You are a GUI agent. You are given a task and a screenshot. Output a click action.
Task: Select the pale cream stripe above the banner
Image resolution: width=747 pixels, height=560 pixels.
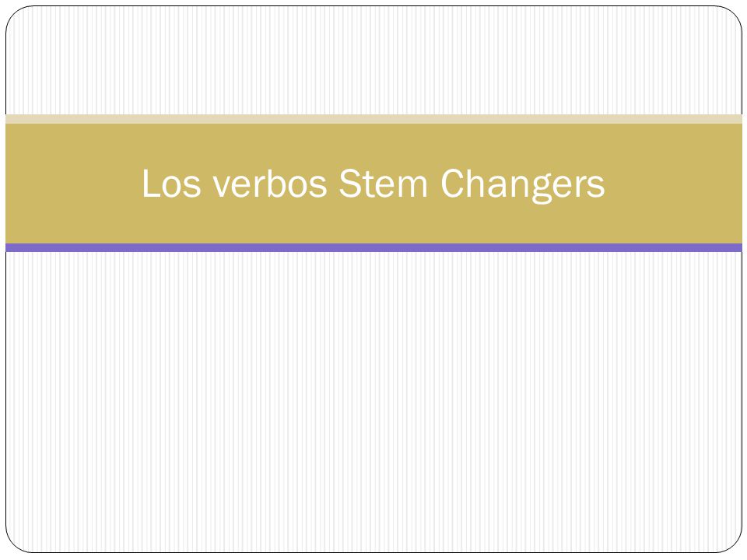coord(373,119)
